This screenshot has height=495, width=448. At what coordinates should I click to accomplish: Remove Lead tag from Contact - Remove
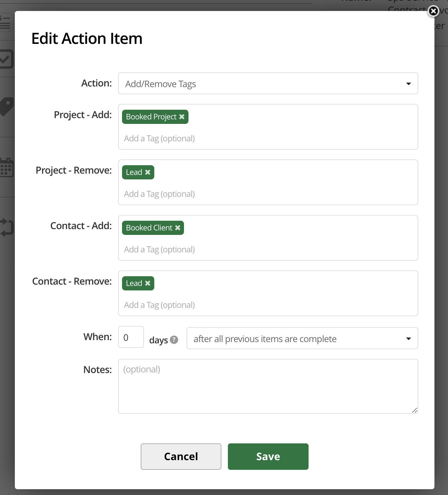148,283
